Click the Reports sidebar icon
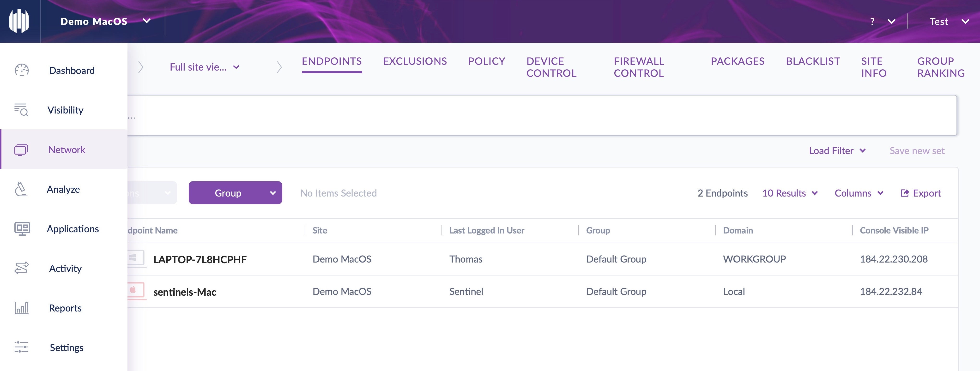Screen dimensions: 980x371 (22, 307)
